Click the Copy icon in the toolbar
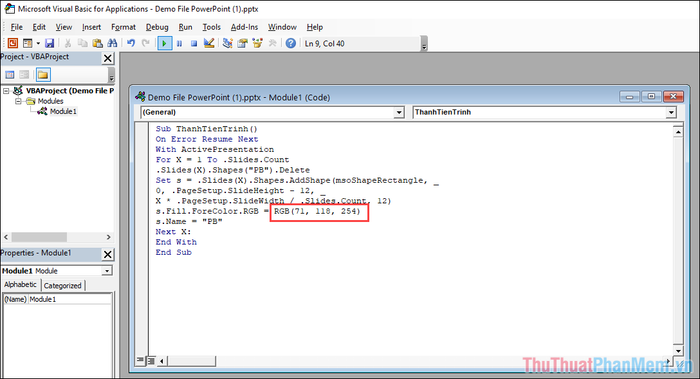Image resolution: width=700 pixels, height=379 pixels. pyautogui.click(x=83, y=43)
